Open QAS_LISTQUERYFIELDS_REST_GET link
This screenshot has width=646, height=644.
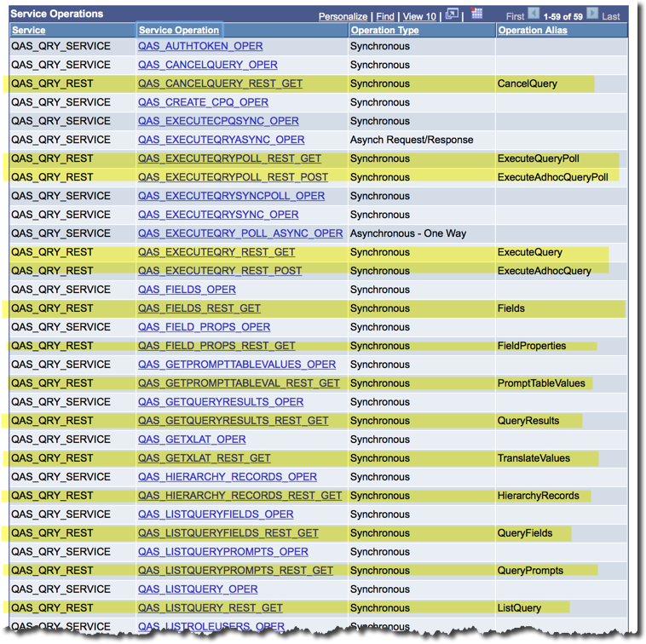coord(228,533)
